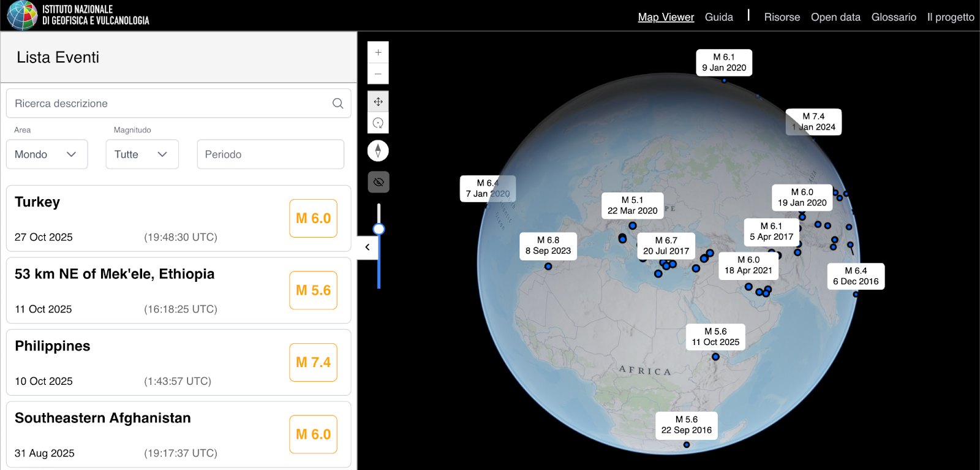Open the Map Viewer link
Image resolution: width=980 pixels, height=470 pixels.
tap(666, 17)
